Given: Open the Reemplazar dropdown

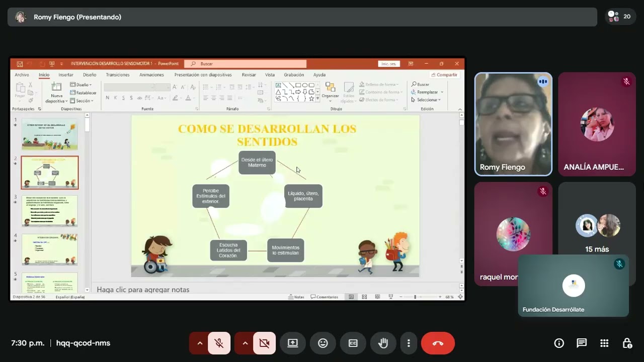Looking at the screenshot, I should (x=428, y=92).
